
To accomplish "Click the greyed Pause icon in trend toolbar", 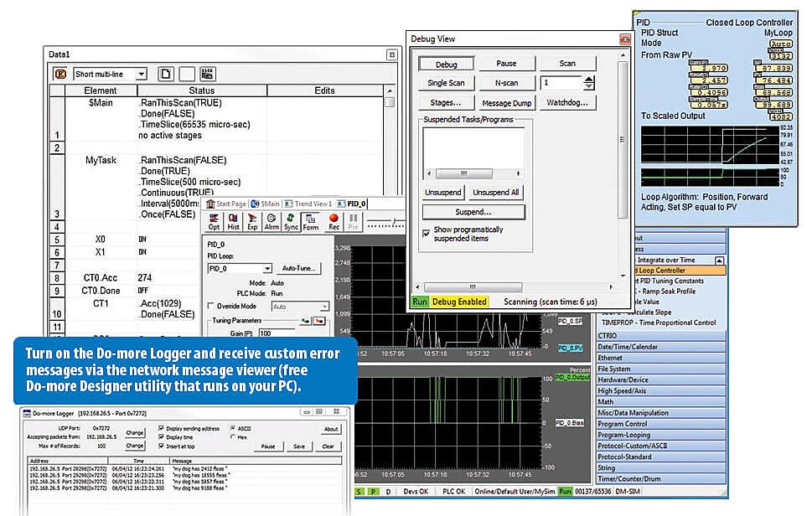I will 353,222.
